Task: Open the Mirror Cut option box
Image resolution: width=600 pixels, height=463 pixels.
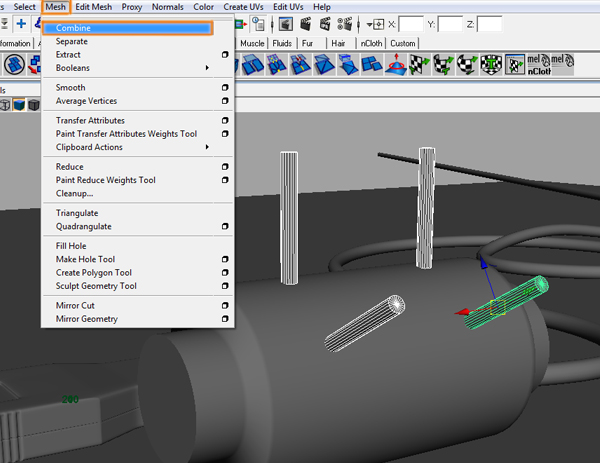Action: [225, 306]
